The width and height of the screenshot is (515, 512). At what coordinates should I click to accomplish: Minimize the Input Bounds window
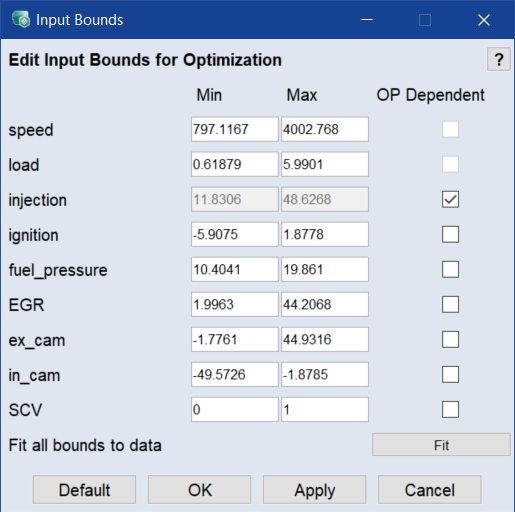pyautogui.click(x=367, y=20)
